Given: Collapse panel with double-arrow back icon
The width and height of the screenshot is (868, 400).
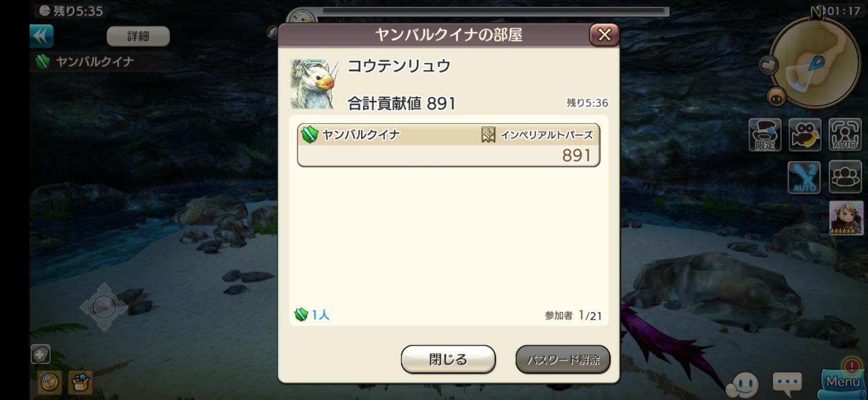Looking at the screenshot, I should point(42,36).
